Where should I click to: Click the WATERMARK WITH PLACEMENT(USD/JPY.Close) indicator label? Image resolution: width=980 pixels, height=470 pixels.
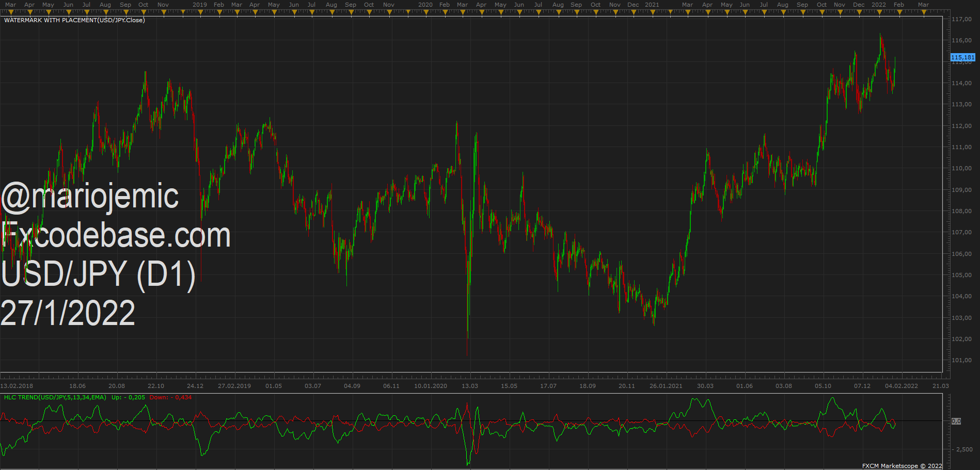[x=74, y=20]
